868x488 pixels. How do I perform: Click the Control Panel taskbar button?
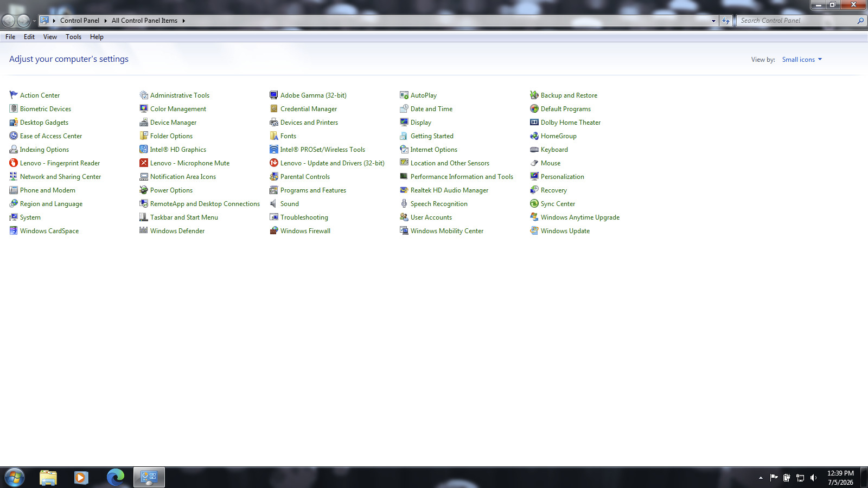pos(149,478)
